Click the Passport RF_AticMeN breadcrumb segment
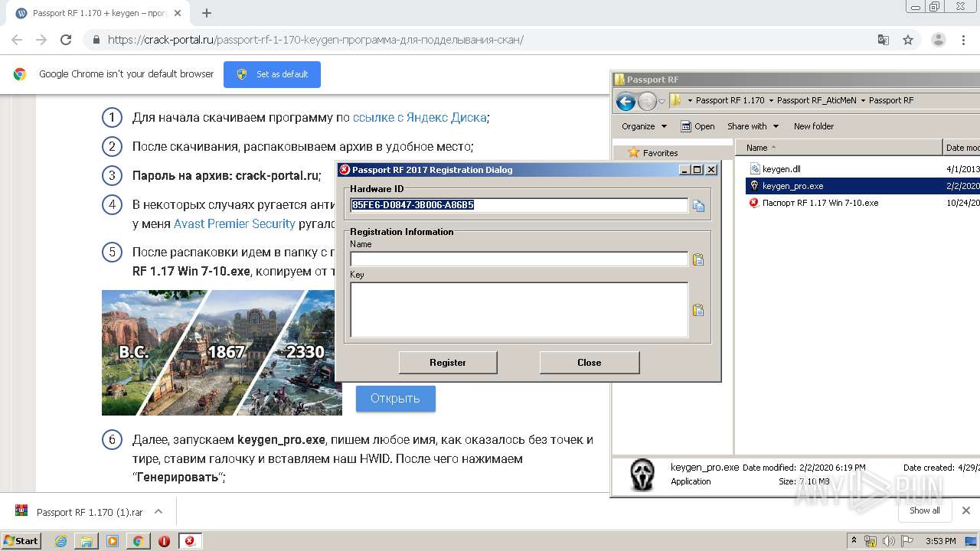The height and width of the screenshot is (551, 980). click(816, 100)
